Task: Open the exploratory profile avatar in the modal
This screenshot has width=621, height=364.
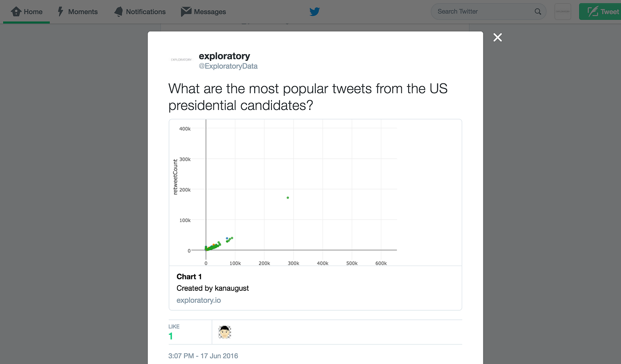Action: 181,59
